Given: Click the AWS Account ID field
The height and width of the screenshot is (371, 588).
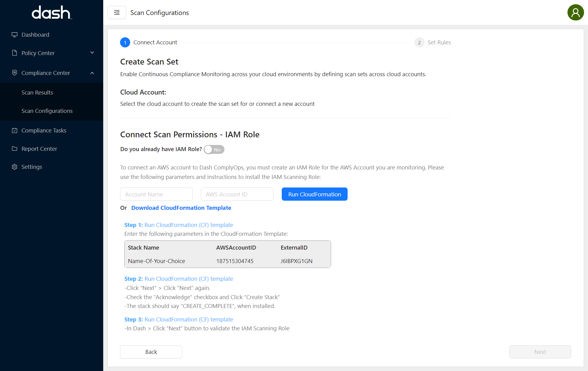Looking at the screenshot, I should [x=237, y=194].
